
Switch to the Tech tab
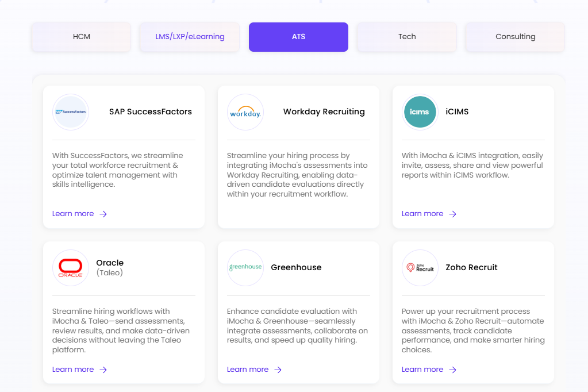[407, 37]
